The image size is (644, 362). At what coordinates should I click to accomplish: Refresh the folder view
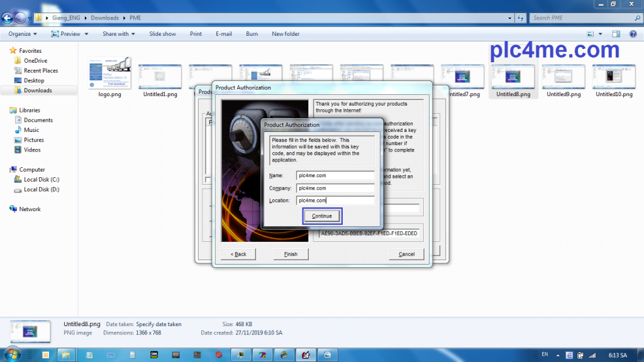[521, 18]
